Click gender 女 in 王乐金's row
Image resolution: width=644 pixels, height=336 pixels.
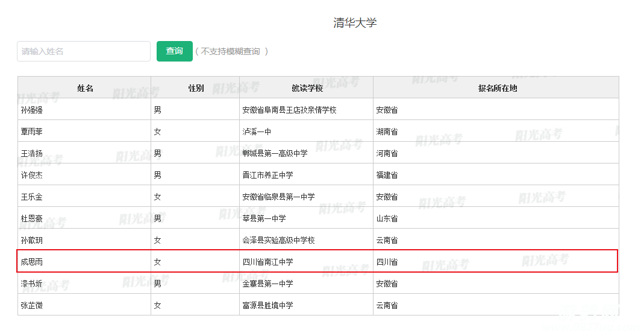(x=157, y=197)
